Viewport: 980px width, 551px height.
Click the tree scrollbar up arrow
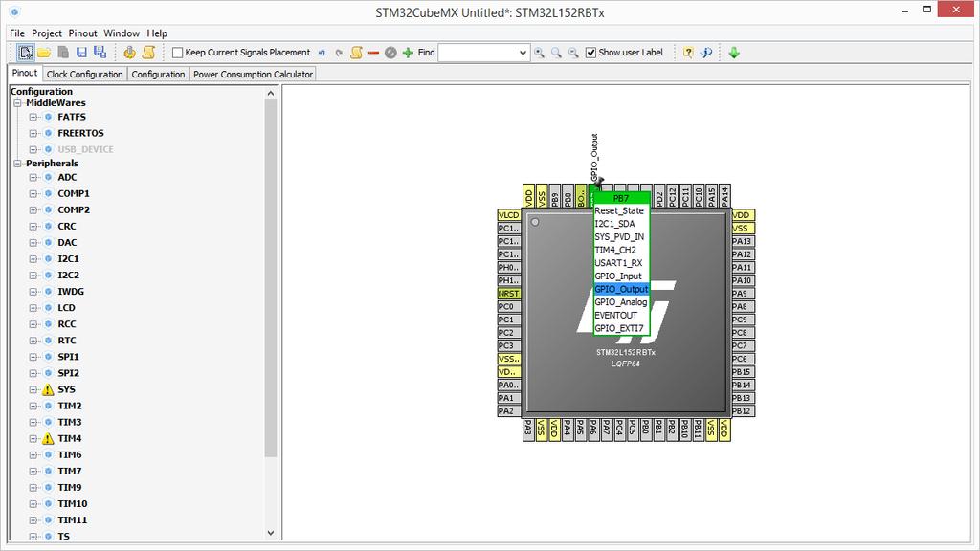coord(271,93)
